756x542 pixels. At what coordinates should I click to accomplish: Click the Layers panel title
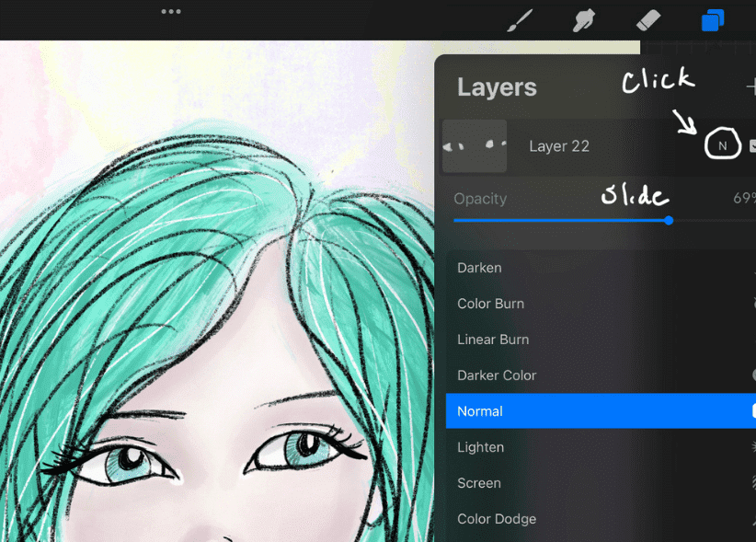click(x=497, y=87)
